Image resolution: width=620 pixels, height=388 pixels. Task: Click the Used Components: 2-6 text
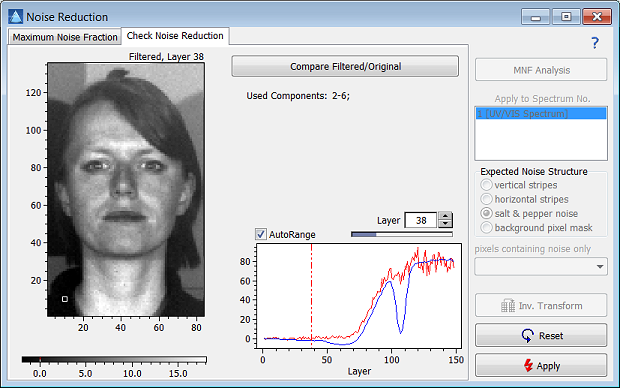[298, 96]
